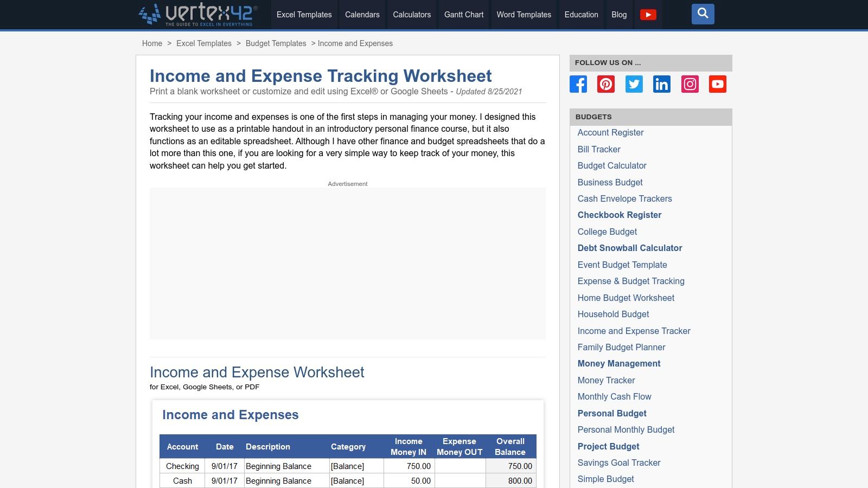Go to Word Templates in navigation
This screenshot has width=868, height=488.
(x=524, y=15)
